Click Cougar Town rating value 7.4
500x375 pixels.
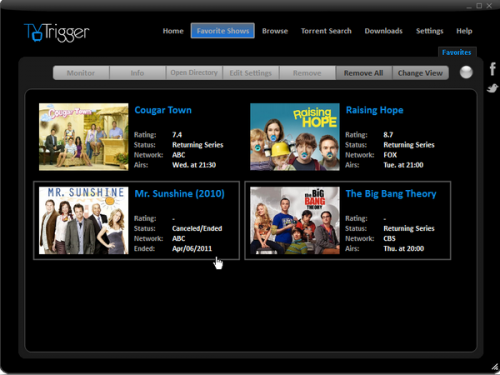point(177,135)
